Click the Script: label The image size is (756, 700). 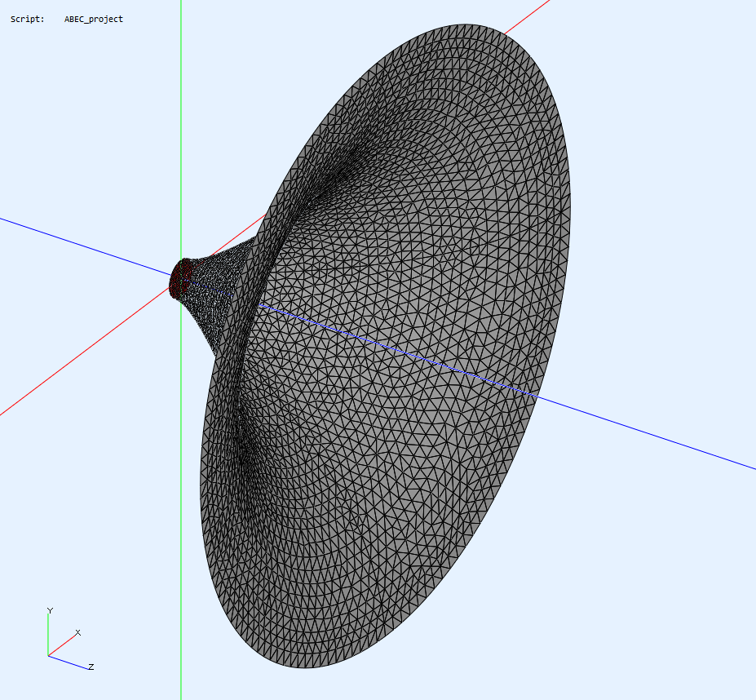click(28, 20)
